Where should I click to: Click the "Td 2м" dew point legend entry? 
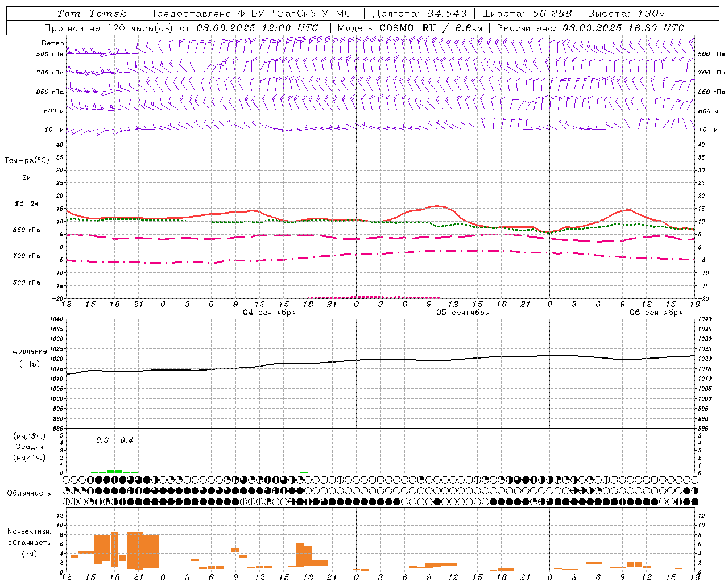point(27,203)
